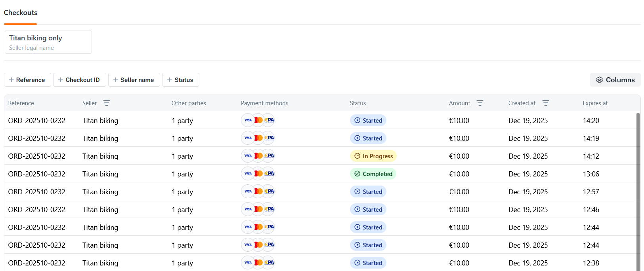Click Mastercard icon in the 12:57 row
Screen dimensions: 644x271
coord(258,191)
